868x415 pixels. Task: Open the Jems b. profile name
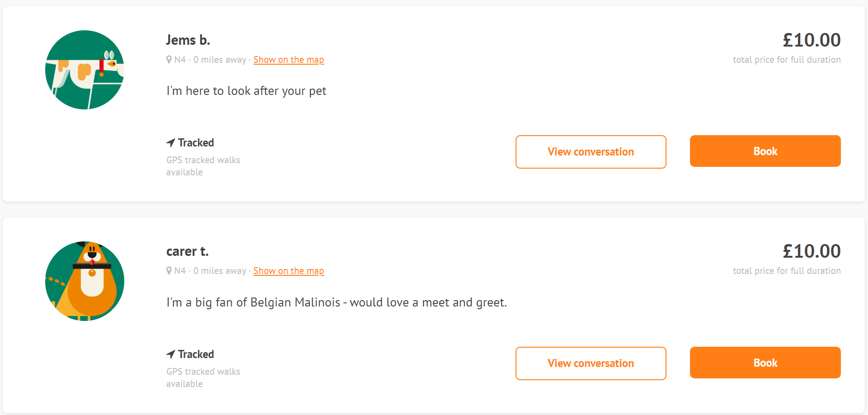pyautogui.click(x=188, y=40)
